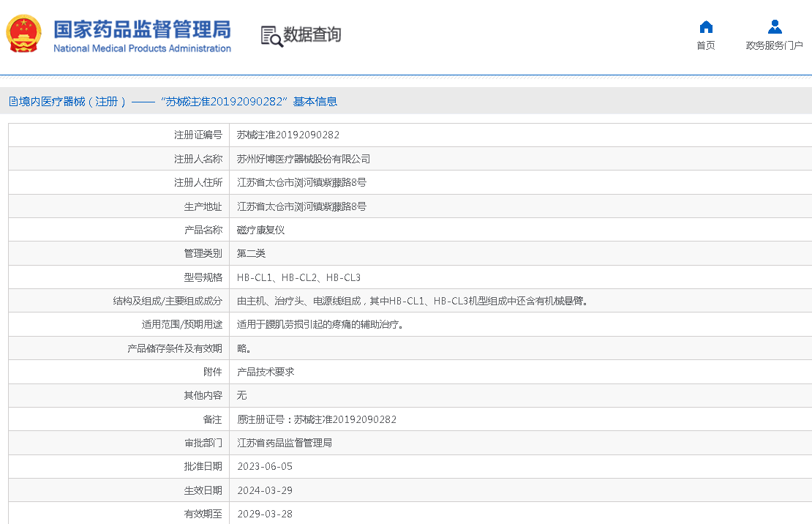812x524 pixels.
Task: Click expiry date 2029-03-28
Action: pos(265,514)
